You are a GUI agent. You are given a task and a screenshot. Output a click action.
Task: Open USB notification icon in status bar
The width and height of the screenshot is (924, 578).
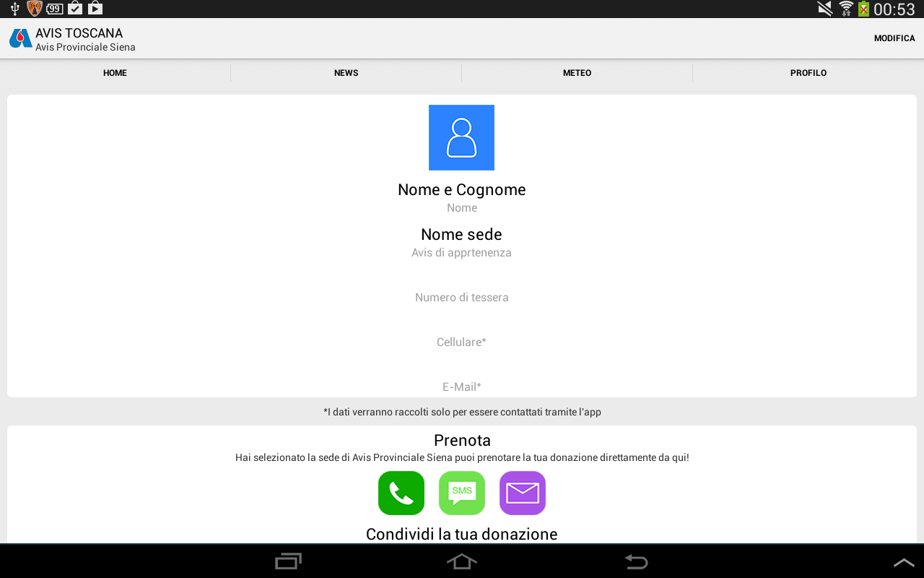pos(14,9)
